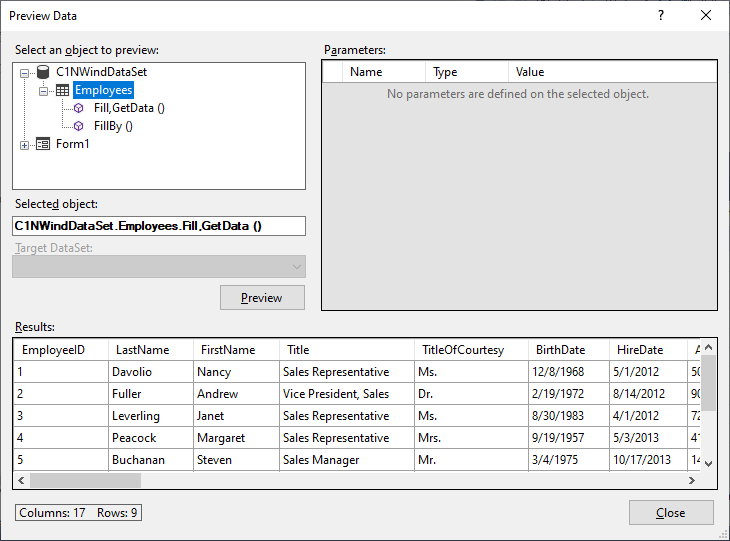Click the Selected object text field

coord(158,226)
